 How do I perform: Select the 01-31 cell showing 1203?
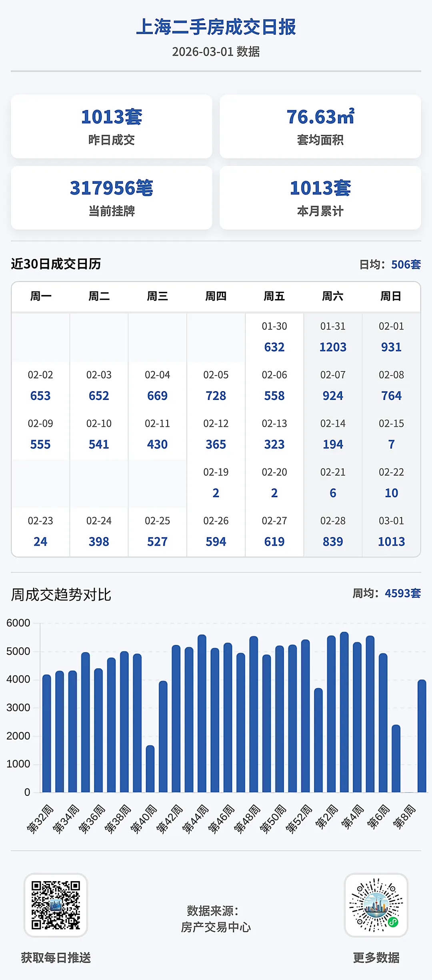[333, 337]
